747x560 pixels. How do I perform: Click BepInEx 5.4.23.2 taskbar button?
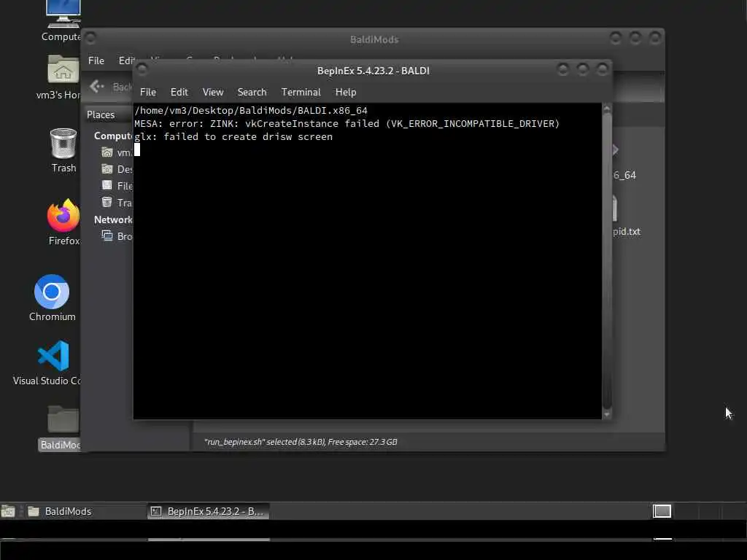coord(208,511)
